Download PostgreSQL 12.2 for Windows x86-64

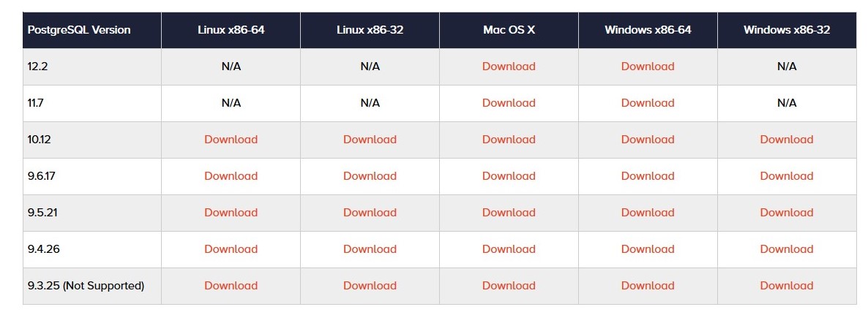pyautogui.click(x=648, y=67)
